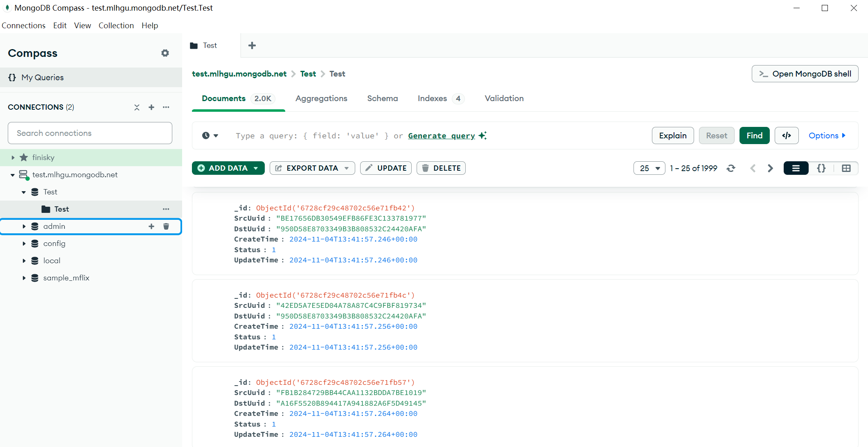Switch to list view of documents
This screenshot has height=447, width=868.
click(796, 168)
